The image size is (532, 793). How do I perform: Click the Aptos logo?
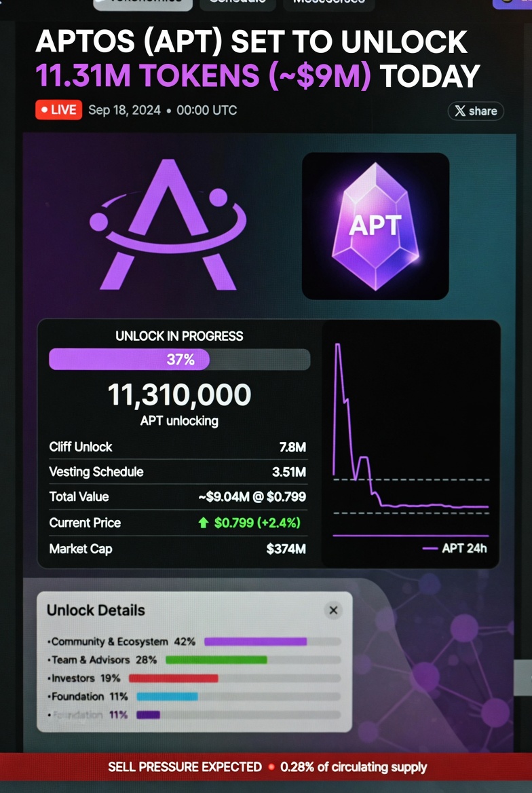(x=168, y=223)
